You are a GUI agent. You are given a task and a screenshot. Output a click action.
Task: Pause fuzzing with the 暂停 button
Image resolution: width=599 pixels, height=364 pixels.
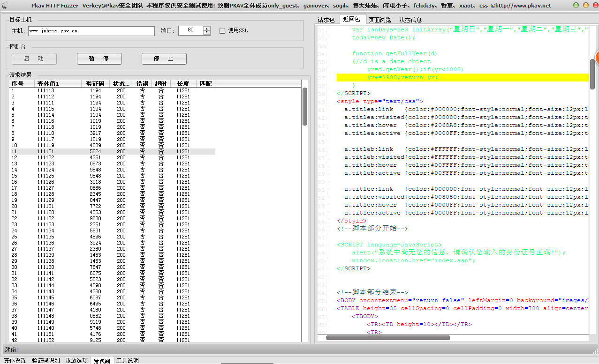(99, 59)
